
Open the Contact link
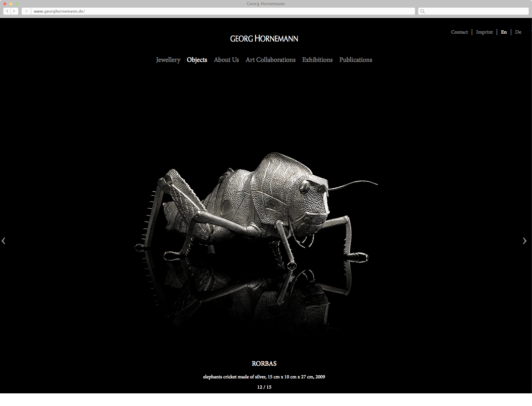click(460, 32)
